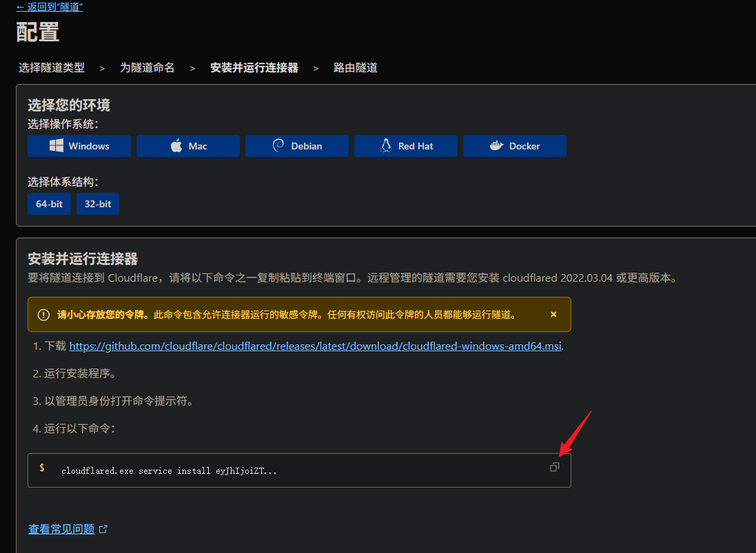Select the Windows operating system button
The image size is (756, 553).
coord(79,146)
